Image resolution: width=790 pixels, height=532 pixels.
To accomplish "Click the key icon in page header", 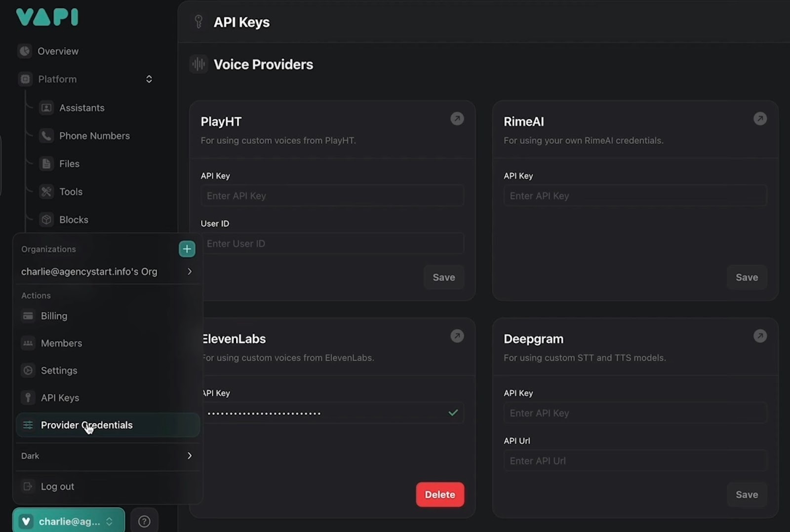I will tap(198, 22).
